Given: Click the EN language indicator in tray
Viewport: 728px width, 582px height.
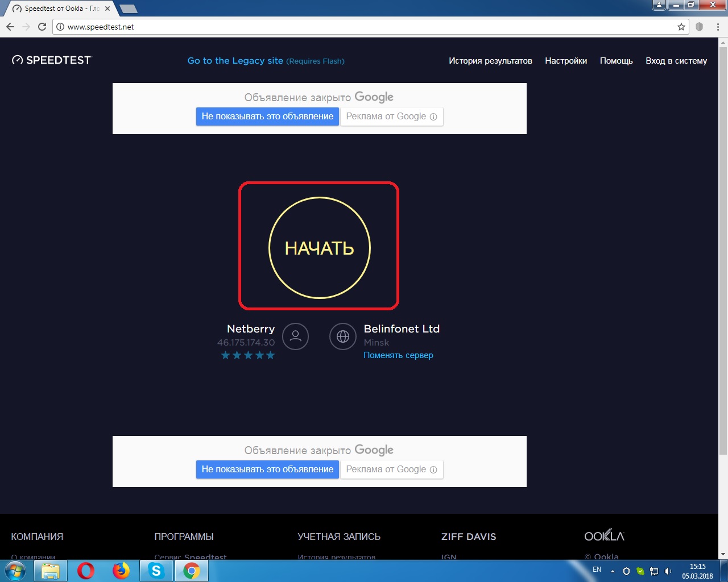Looking at the screenshot, I should pos(597,569).
